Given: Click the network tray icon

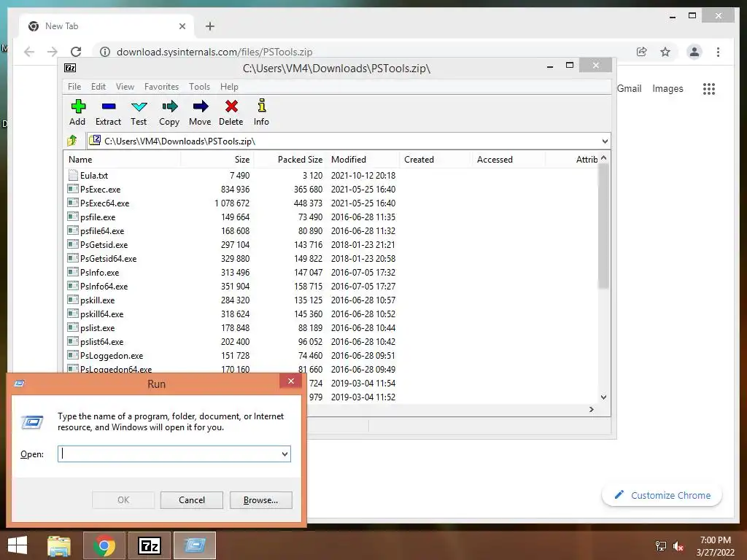Looking at the screenshot, I should 660,546.
